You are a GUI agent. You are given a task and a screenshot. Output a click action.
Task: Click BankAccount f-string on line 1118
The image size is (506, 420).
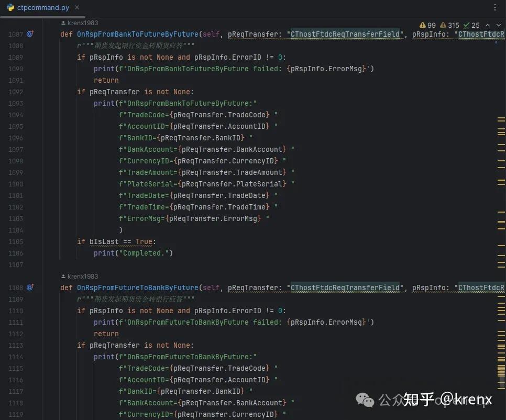pos(206,403)
